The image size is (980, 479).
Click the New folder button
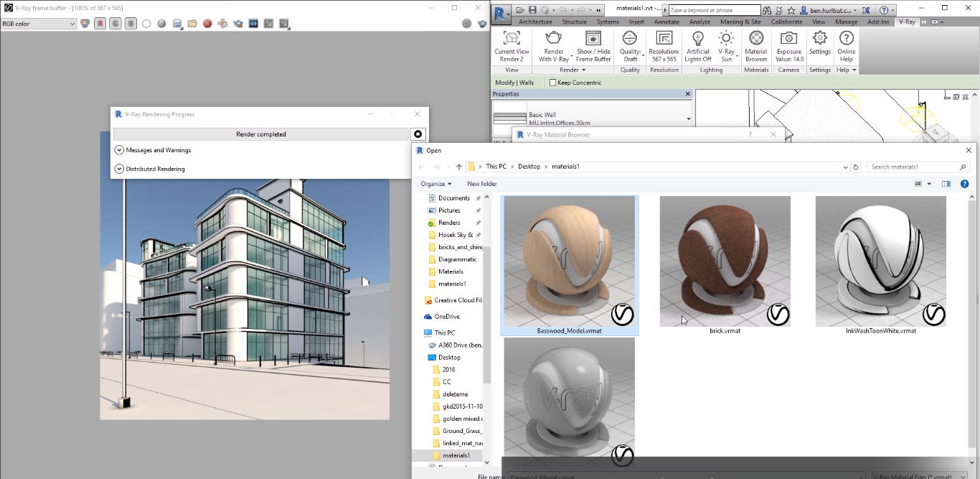point(481,183)
